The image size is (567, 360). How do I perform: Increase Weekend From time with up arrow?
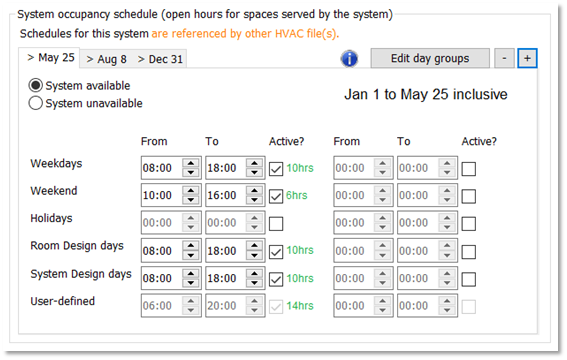click(191, 190)
